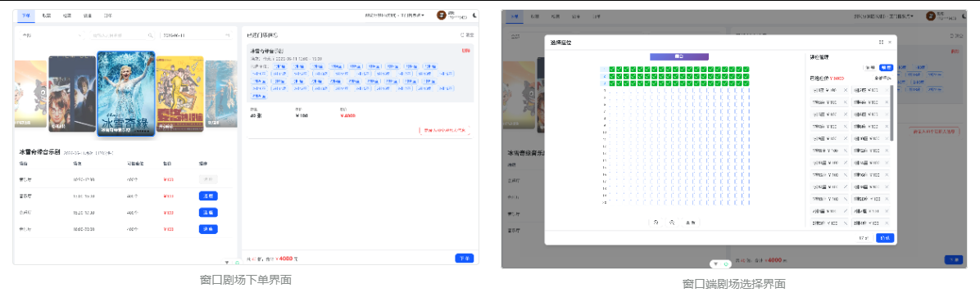Click the small triangle icon at left window bottom center
Viewport: 980px width, 306px height.
[x=227, y=263]
